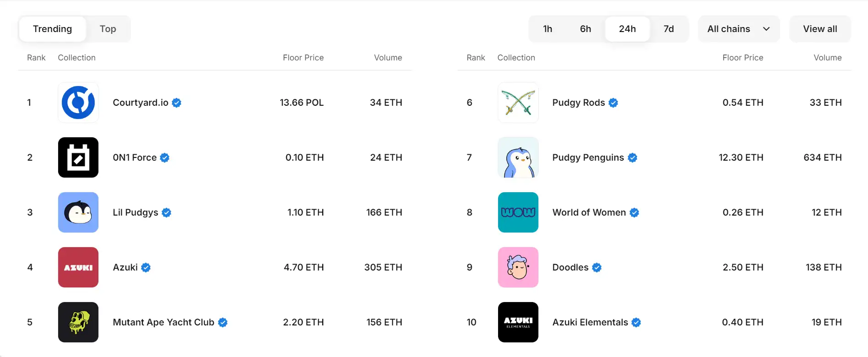The image size is (868, 357).
Task: Select the pink Doodles avatar
Action: pos(518,267)
